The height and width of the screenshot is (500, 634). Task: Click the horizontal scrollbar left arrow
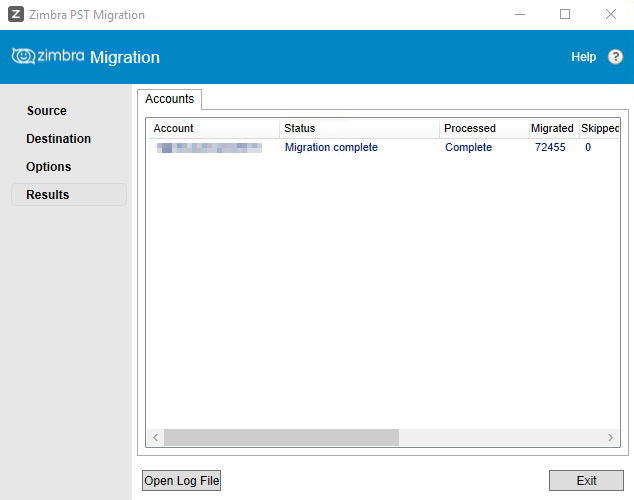pos(156,437)
